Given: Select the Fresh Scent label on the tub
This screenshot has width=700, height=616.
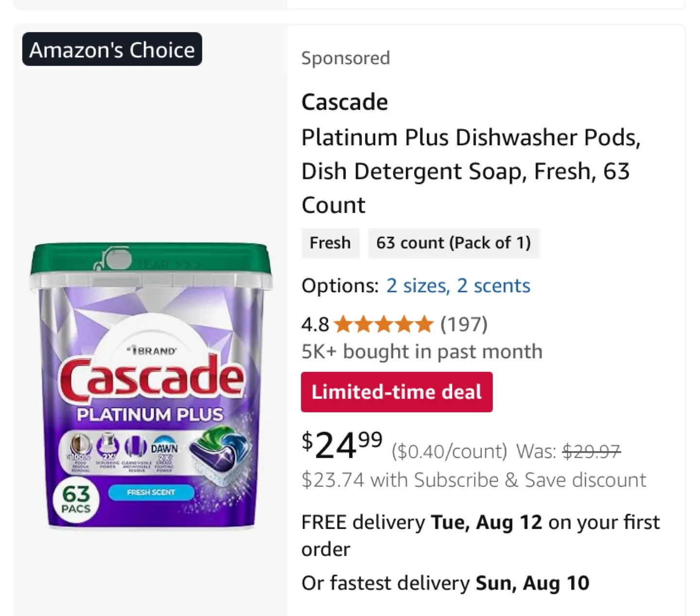Looking at the screenshot, I should (151, 493).
